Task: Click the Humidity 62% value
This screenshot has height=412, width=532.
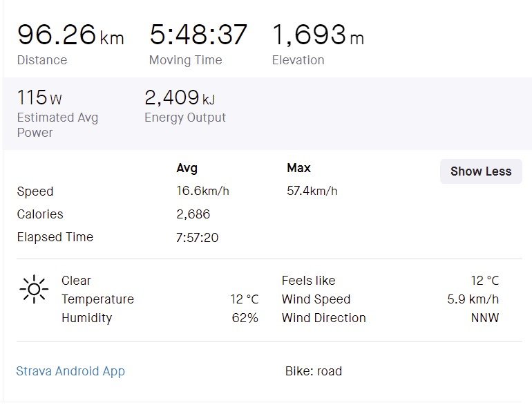Action: 245,318
